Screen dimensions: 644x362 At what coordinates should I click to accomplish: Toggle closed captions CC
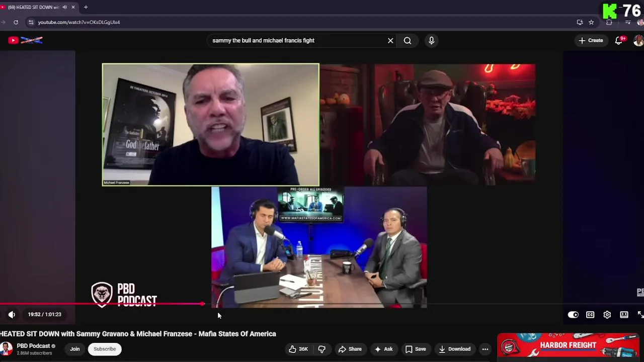click(x=590, y=315)
